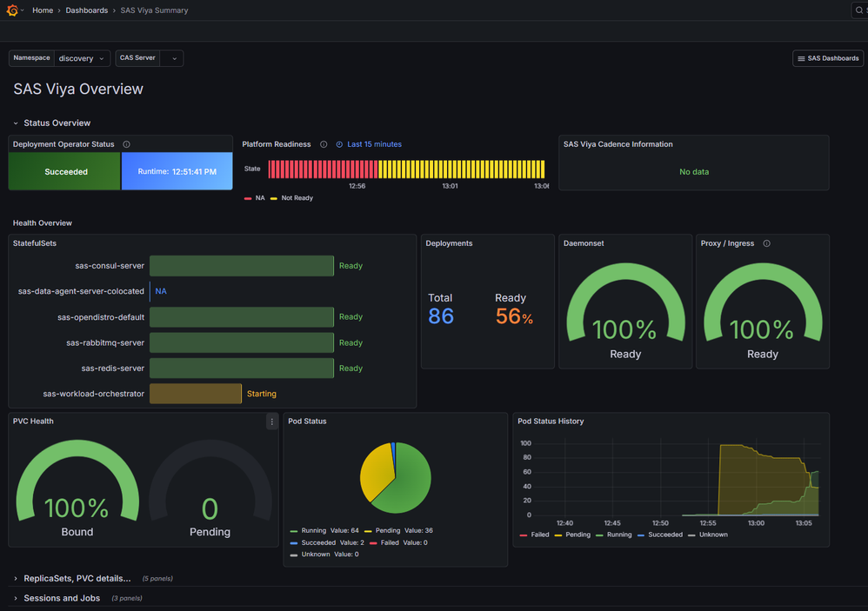868x611 pixels.
Task: Click NA value for sas-data-agent-server-colocated
Action: pyautogui.click(x=161, y=291)
